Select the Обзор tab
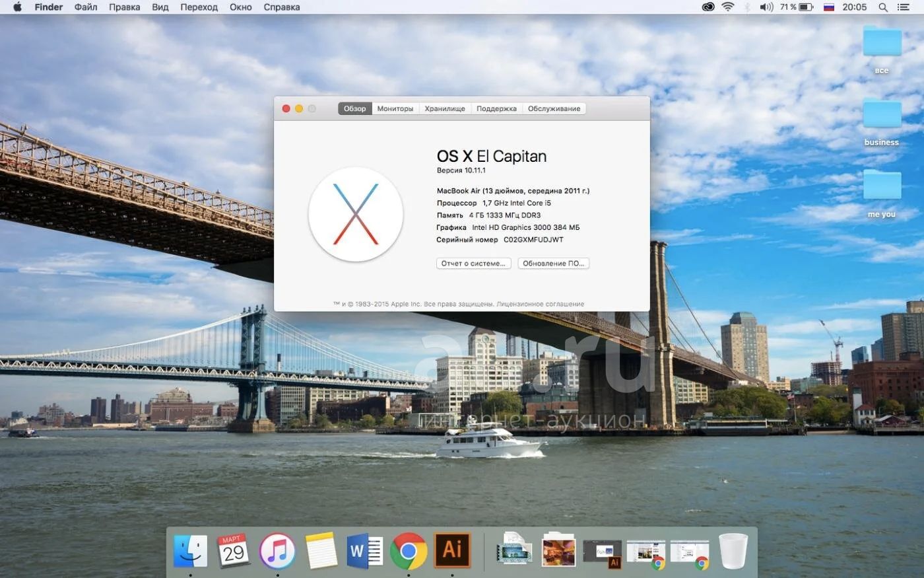The height and width of the screenshot is (578, 924). pos(355,109)
